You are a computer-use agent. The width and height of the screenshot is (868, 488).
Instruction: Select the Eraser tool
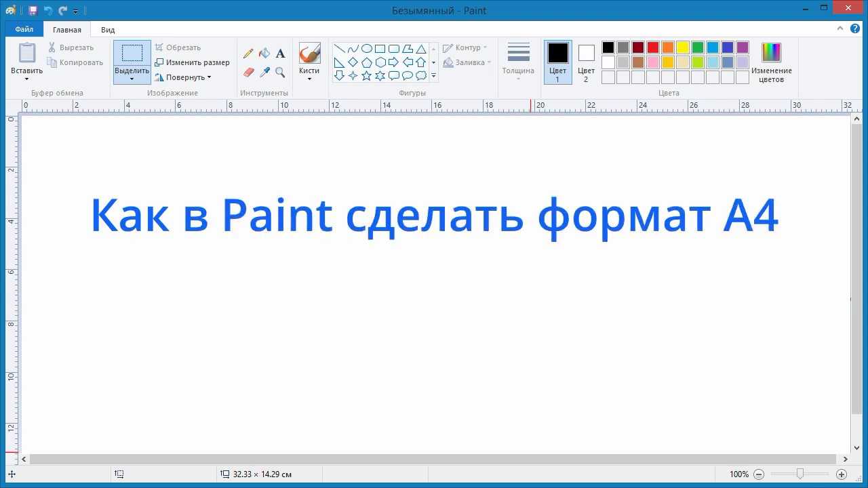[x=248, y=72]
